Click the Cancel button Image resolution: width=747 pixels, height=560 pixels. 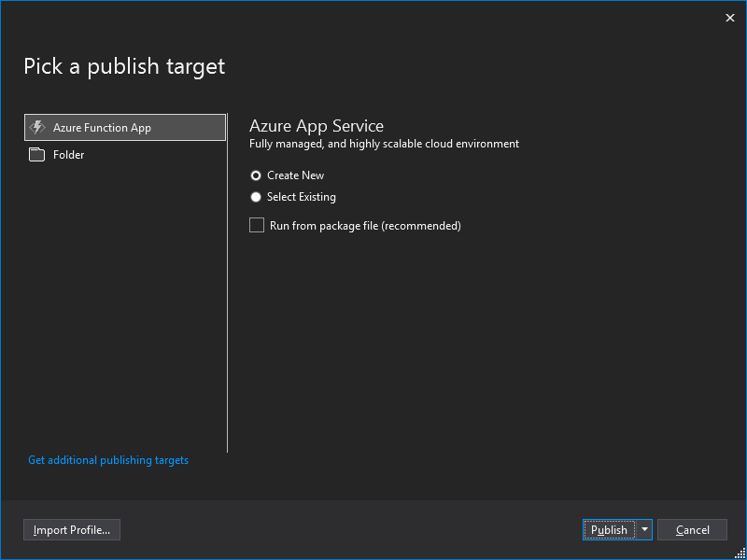[692, 529]
